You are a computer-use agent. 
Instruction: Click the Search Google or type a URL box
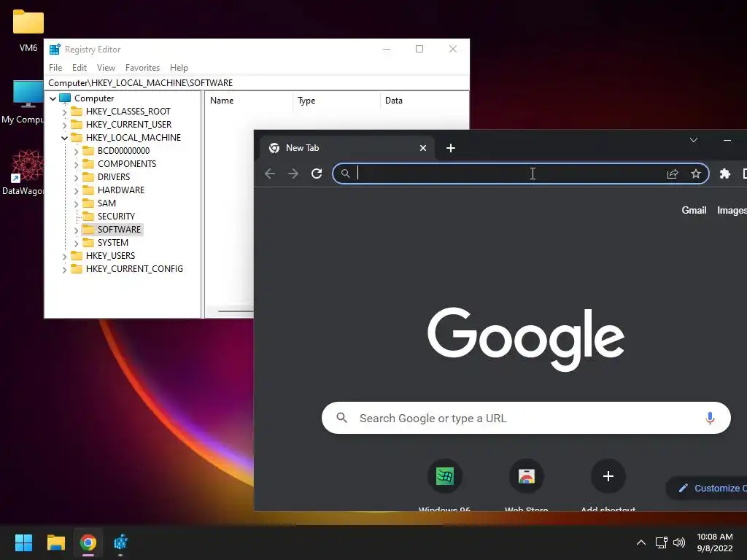526,418
